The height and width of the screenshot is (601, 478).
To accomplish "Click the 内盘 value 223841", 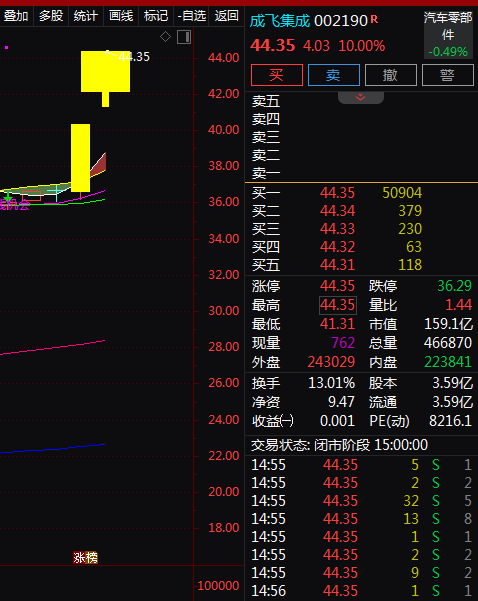I will (448, 362).
